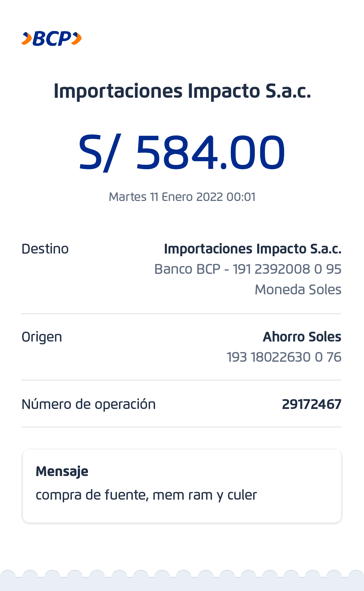Click the left orange chevron of BCP logo
The height and width of the screenshot is (591, 364).
tap(27, 38)
